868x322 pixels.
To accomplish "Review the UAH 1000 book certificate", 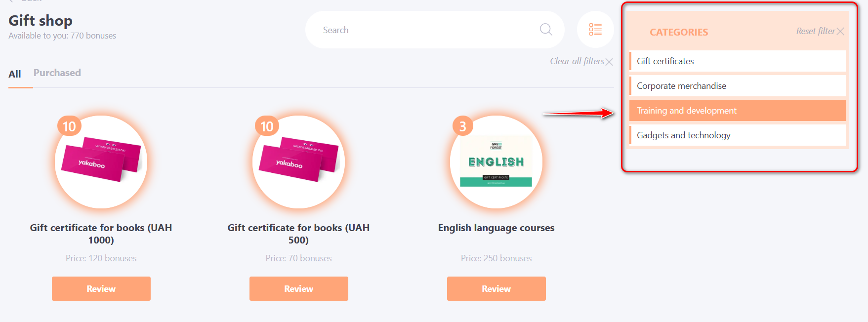I will click(x=101, y=289).
